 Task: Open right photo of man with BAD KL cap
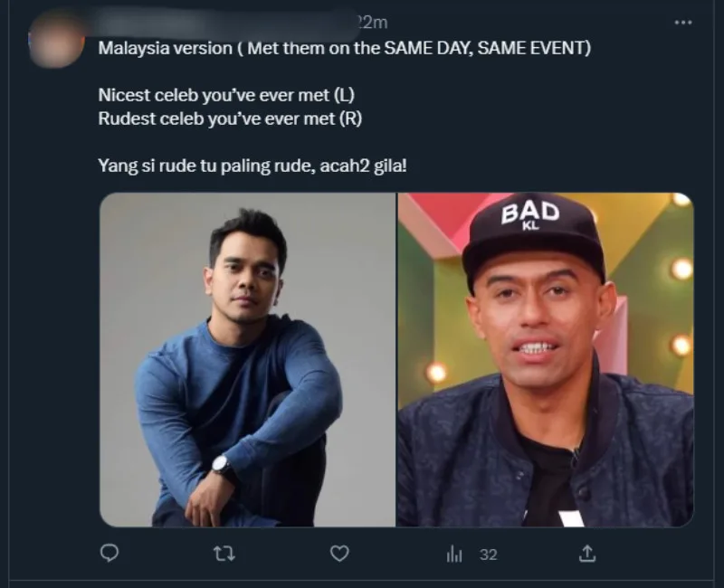(x=546, y=359)
